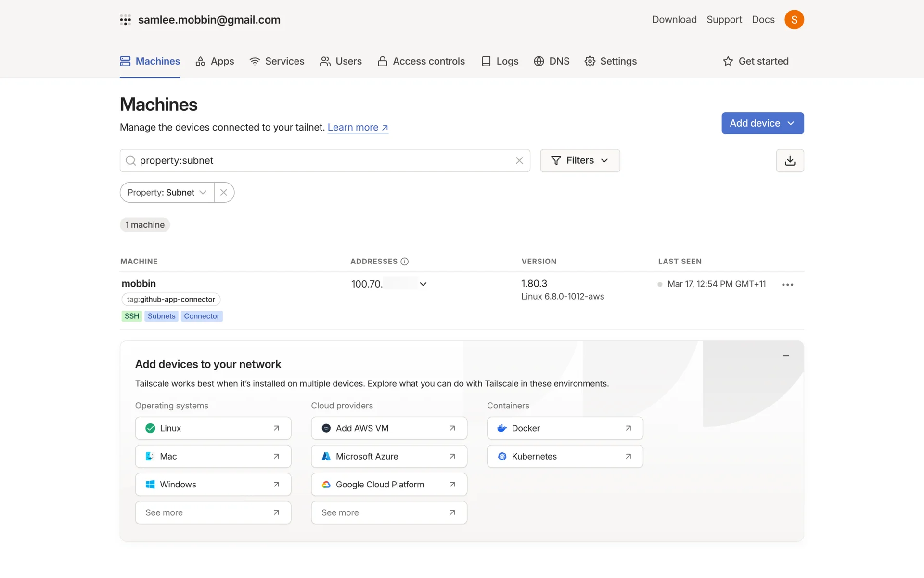Expand the Filters dropdown

click(x=579, y=160)
